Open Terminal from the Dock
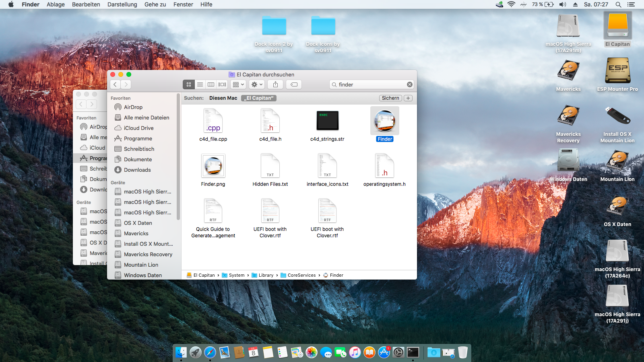Screen dimensions: 644x362 tap(413, 353)
